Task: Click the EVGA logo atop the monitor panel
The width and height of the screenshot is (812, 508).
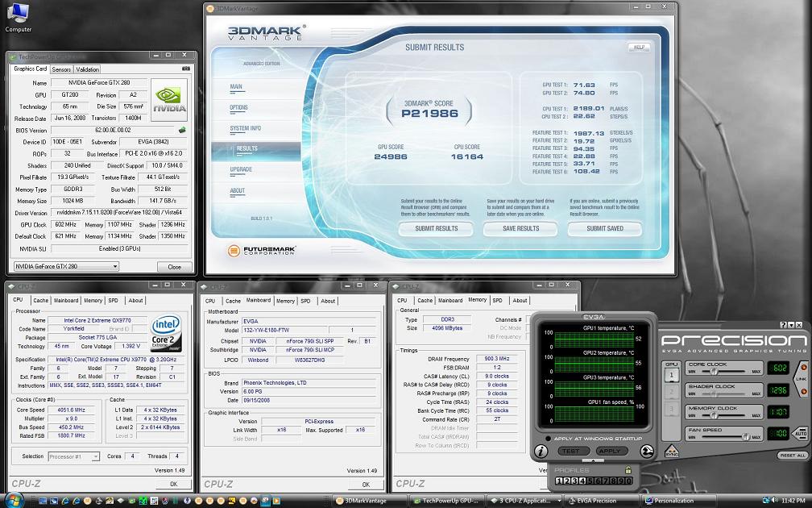Action: [594, 317]
